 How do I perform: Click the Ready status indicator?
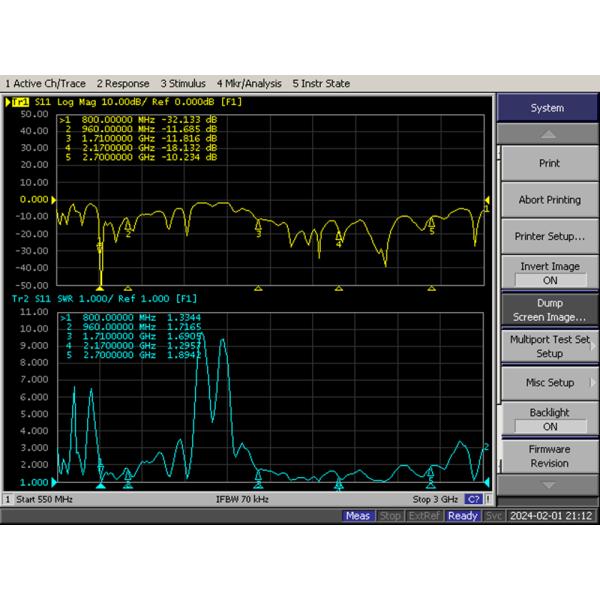click(463, 516)
